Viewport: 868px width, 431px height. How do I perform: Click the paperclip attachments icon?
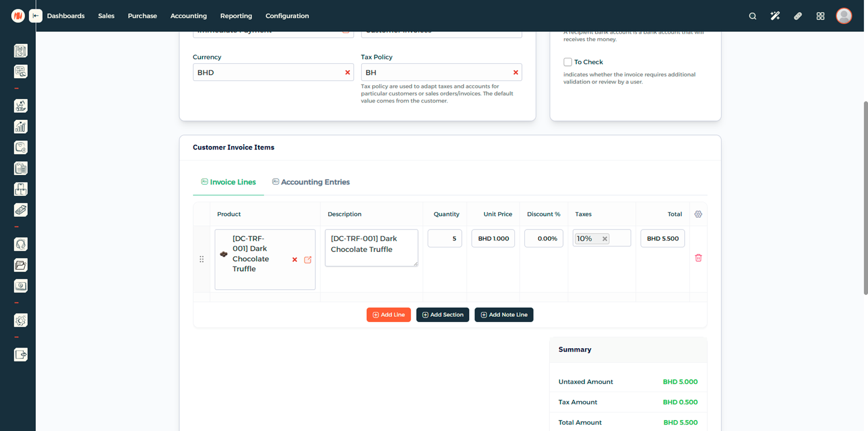pyautogui.click(x=797, y=16)
